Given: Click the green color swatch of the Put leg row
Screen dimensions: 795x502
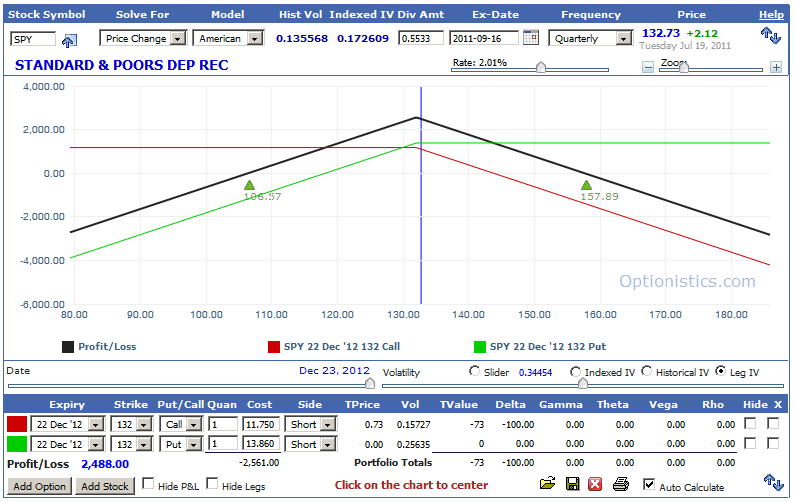Looking at the screenshot, I should tap(17, 444).
